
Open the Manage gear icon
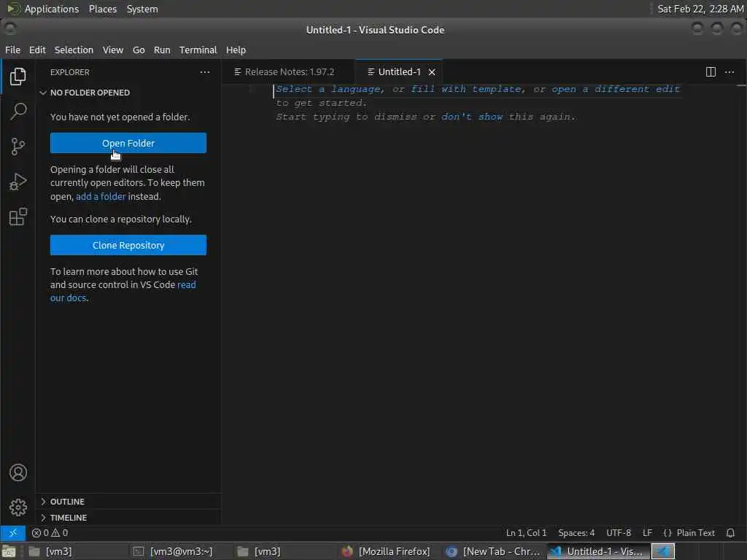(18, 507)
